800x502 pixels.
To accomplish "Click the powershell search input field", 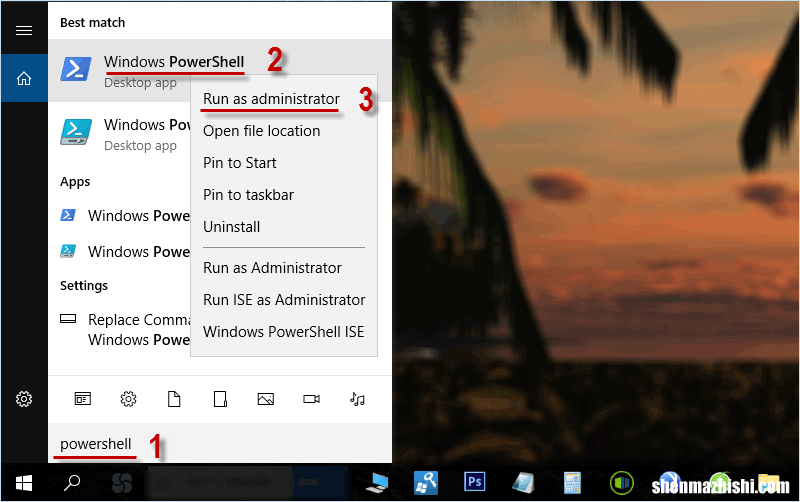I will click(220, 444).
